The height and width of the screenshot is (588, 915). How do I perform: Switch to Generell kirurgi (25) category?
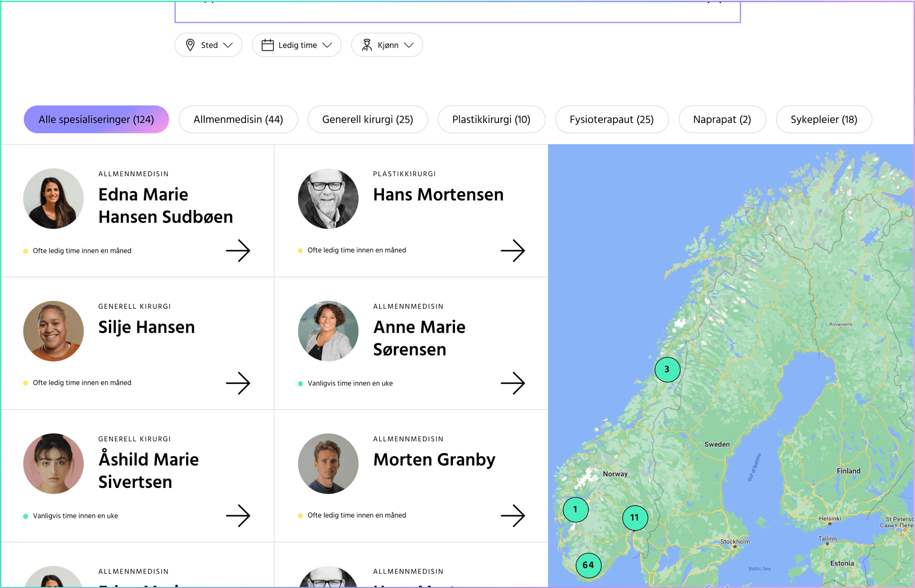pos(368,119)
